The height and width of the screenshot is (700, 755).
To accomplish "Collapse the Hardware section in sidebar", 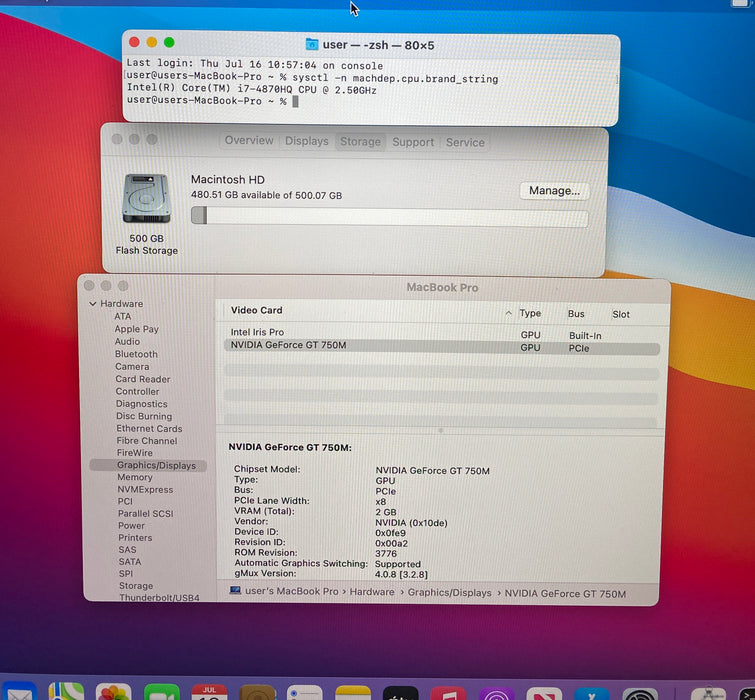I will tap(92, 304).
